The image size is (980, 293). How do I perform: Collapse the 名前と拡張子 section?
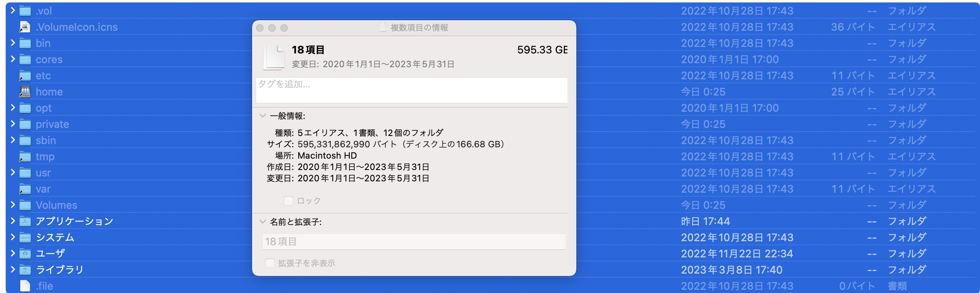(x=263, y=222)
